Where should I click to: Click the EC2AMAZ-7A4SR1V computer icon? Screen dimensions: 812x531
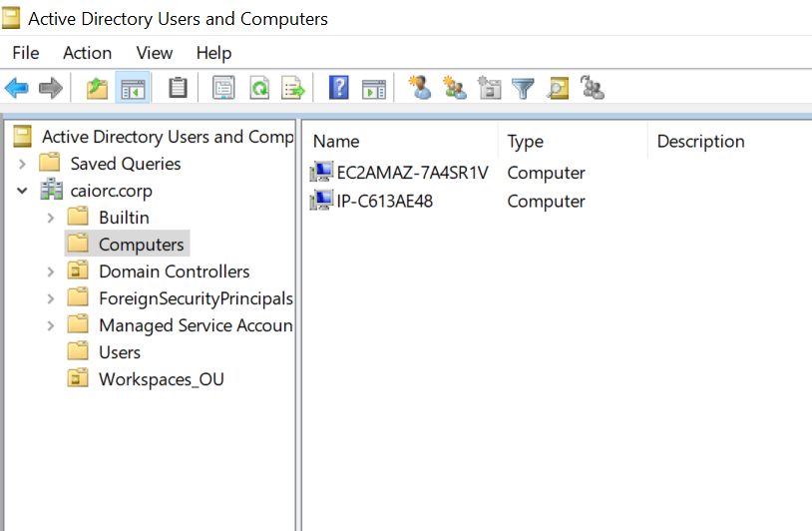pos(321,172)
